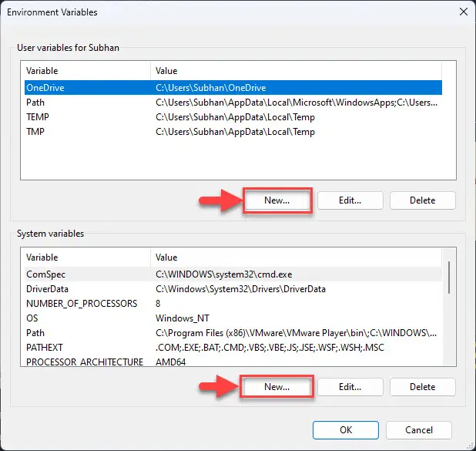Select the TMP user variable

coord(233,132)
